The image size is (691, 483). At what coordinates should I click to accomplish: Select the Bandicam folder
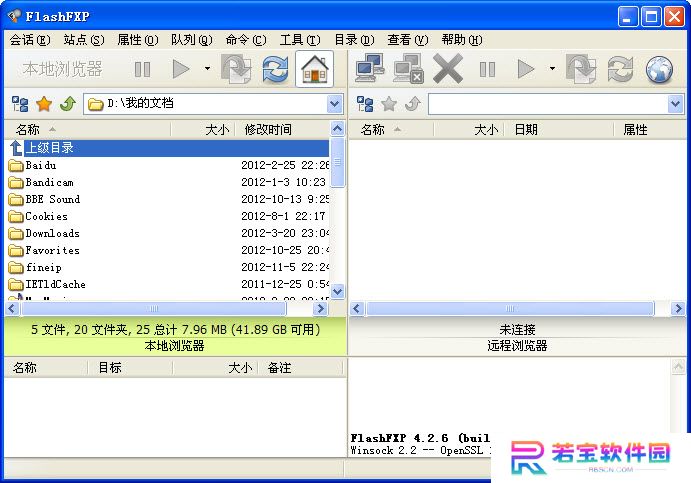pyautogui.click(x=167, y=182)
